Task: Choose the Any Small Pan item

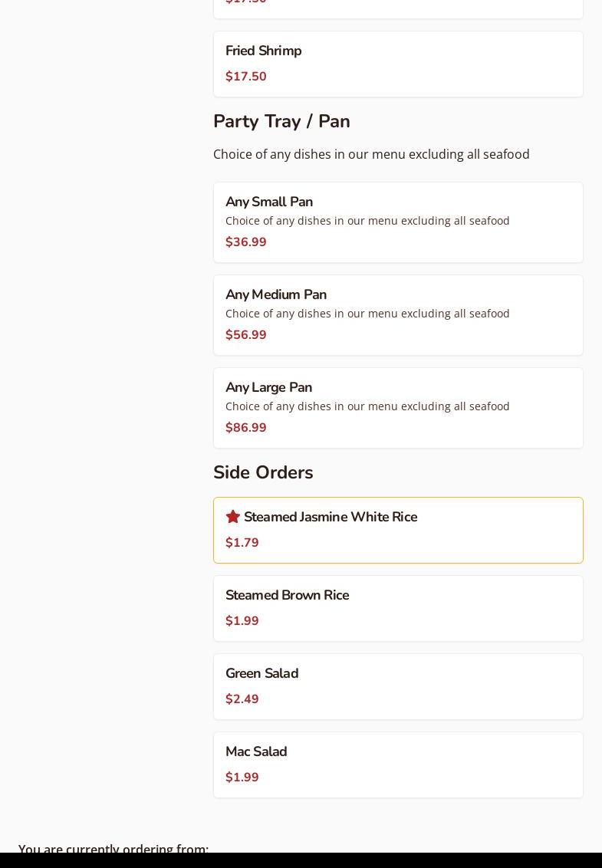Action: pyautogui.click(x=269, y=202)
